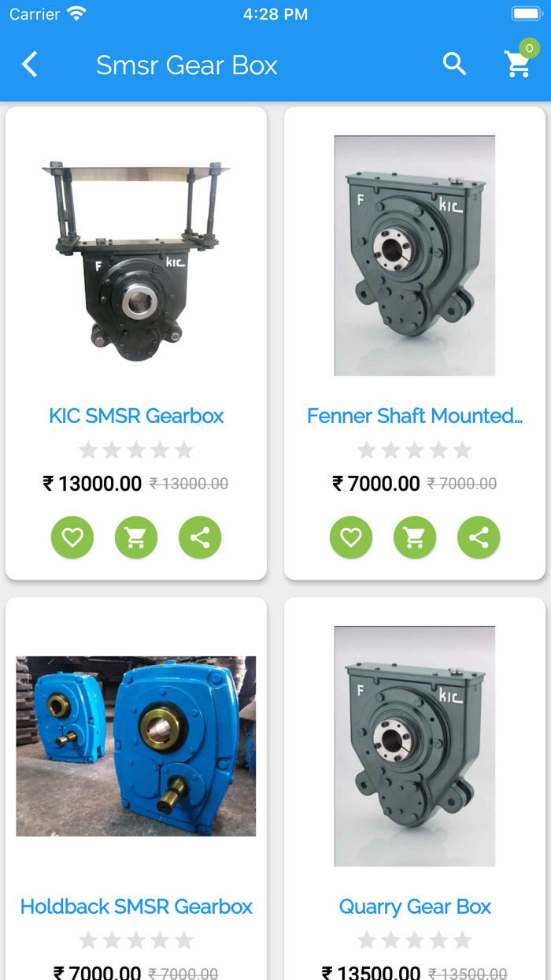Share the KIC SMSR Gearbox product
551x980 pixels.
(x=200, y=537)
